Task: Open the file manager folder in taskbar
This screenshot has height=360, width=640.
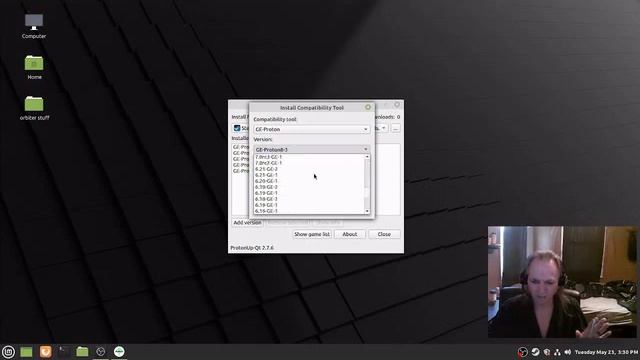Action: 82,351
